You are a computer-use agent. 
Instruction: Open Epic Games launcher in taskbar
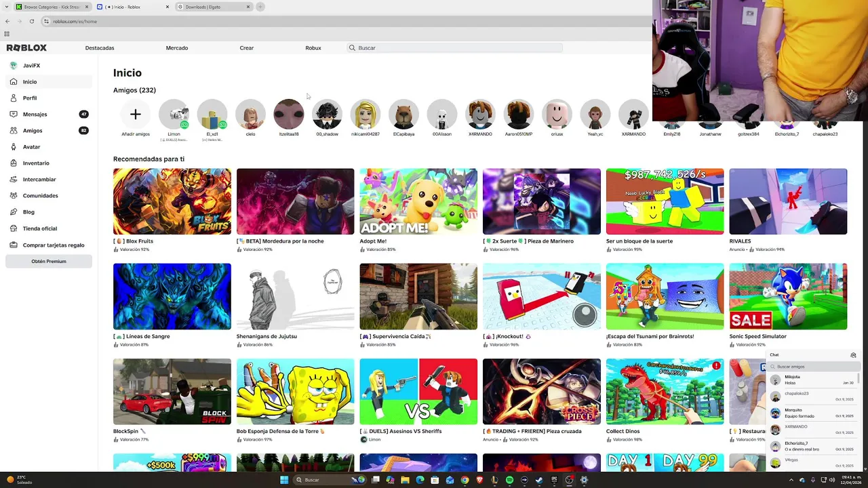554,480
